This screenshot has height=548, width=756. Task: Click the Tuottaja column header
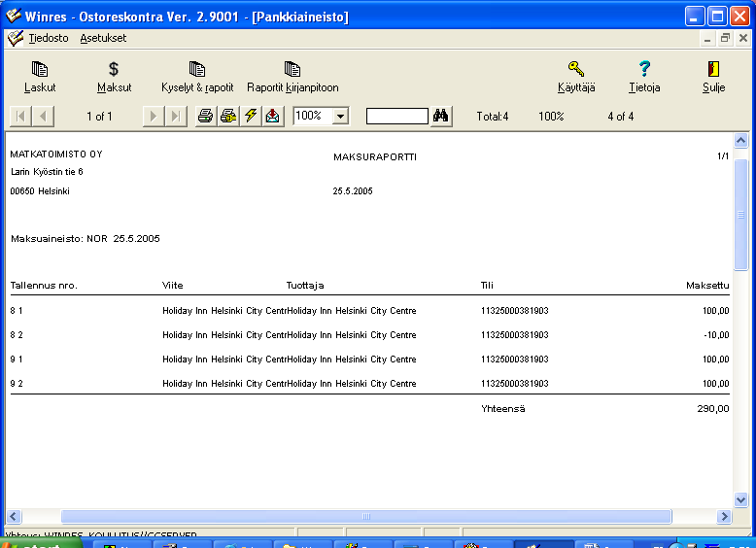[x=305, y=286]
